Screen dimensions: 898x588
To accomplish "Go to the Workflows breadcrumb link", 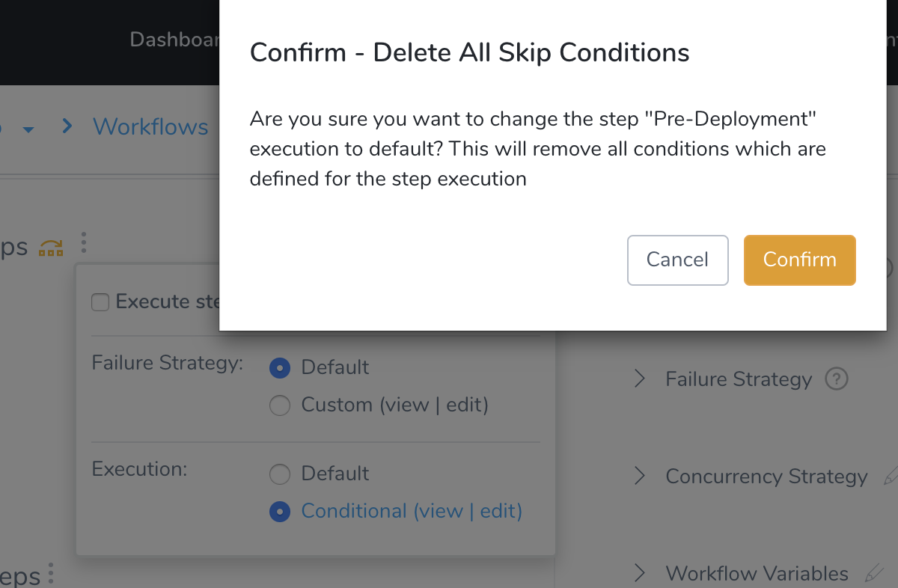I will (x=150, y=126).
